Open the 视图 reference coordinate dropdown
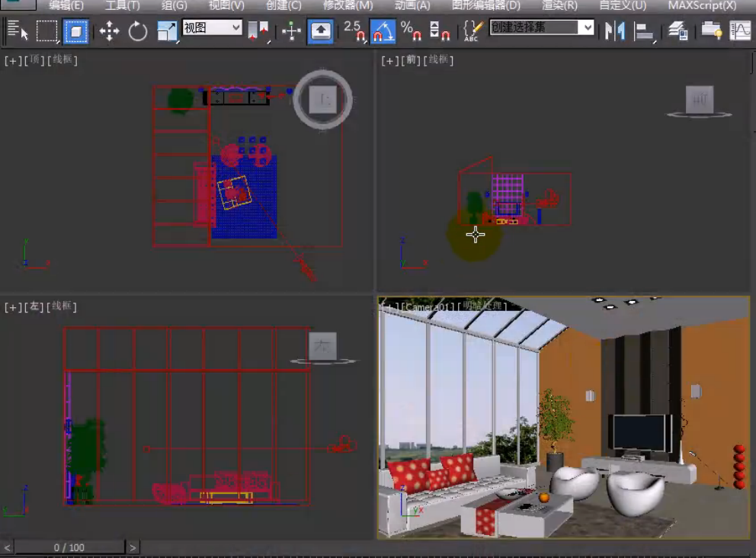 coord(212,27)
